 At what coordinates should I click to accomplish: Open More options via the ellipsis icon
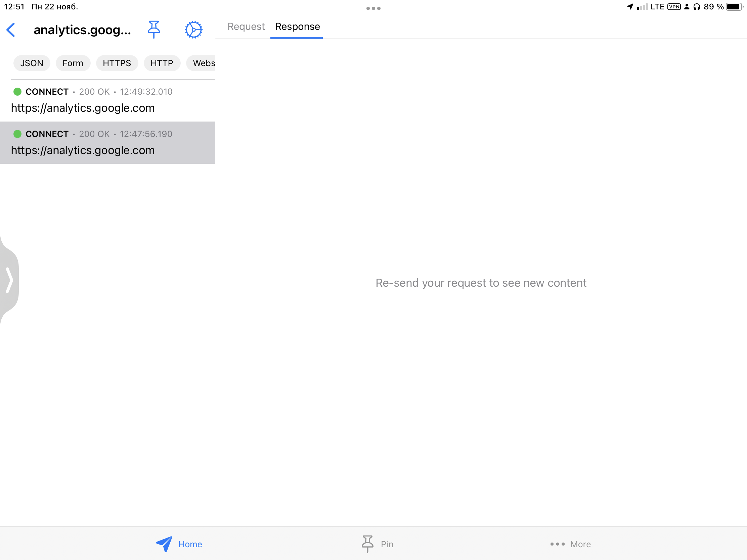pyautogui.click(x=570, y=544)
